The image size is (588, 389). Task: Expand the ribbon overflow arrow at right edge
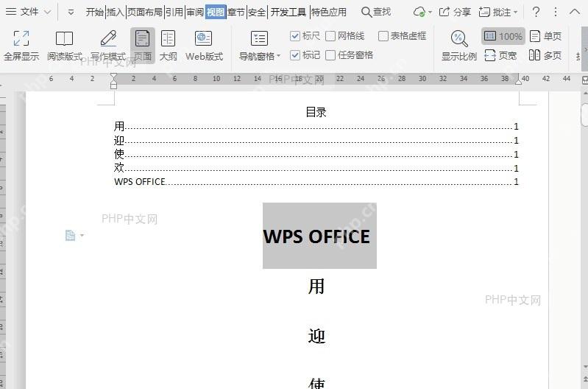(x=585, y=49)
